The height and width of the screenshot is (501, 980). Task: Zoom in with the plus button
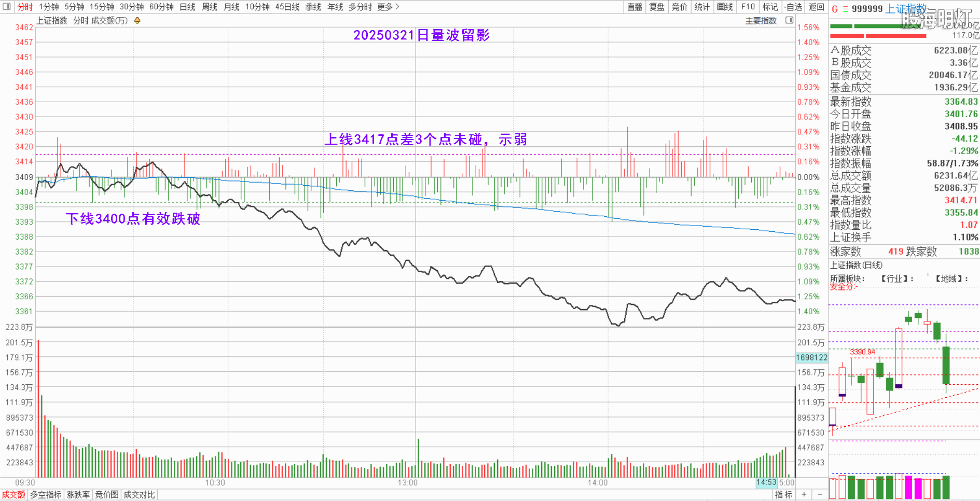click(804, 495)
